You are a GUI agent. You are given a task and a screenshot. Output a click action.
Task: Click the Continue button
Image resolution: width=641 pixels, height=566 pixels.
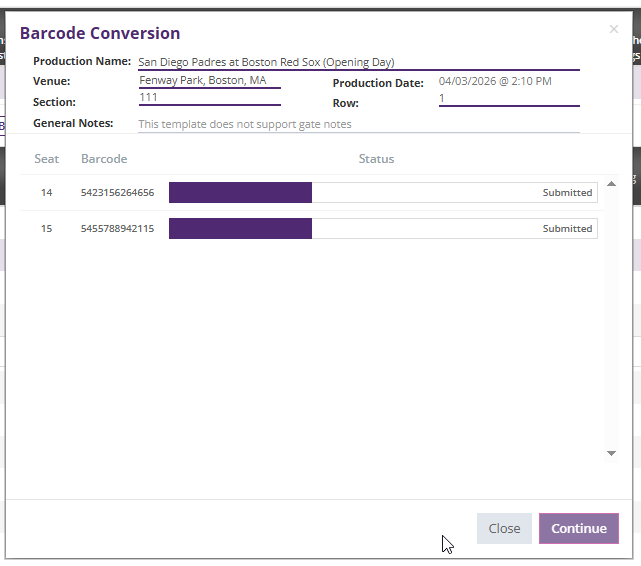(x=578, y=528)
